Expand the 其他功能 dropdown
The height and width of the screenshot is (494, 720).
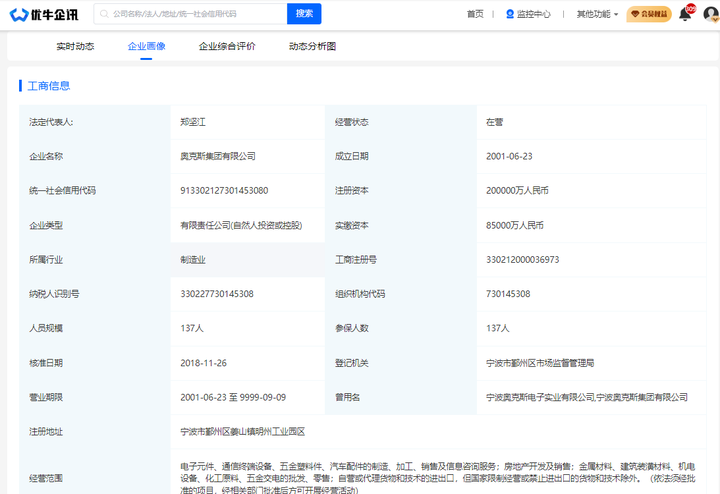597,14
